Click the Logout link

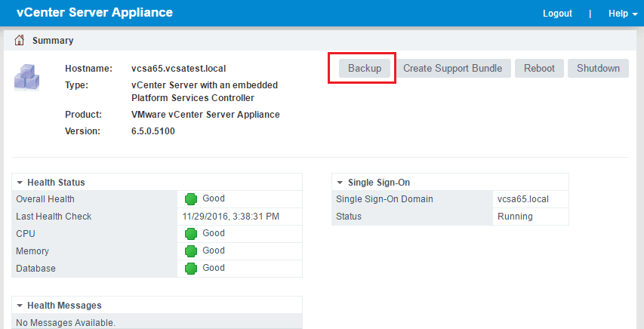click(x=557, y=14)
